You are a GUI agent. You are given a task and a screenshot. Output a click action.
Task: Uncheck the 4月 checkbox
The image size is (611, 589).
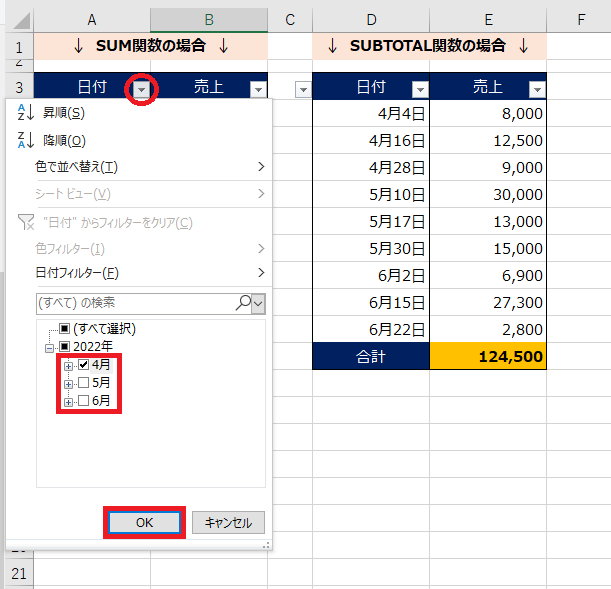point(83,365)
